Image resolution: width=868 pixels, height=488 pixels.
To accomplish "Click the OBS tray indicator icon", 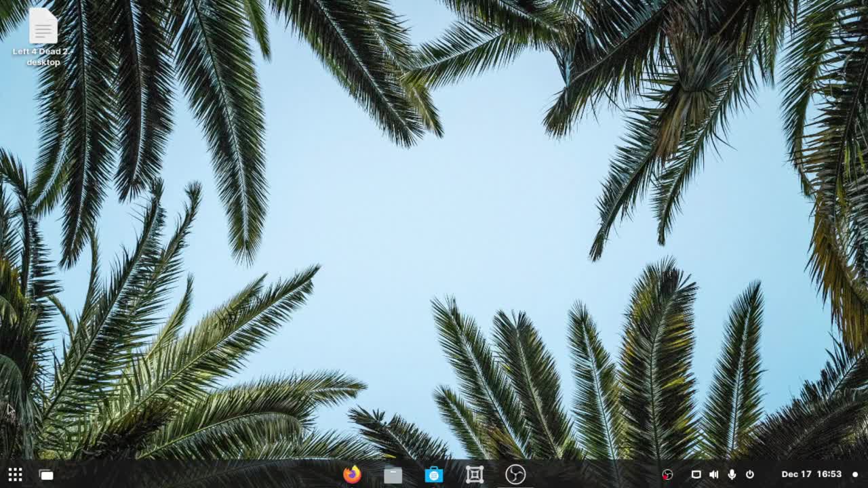I will pyautogui.click(x=667, y=474).
